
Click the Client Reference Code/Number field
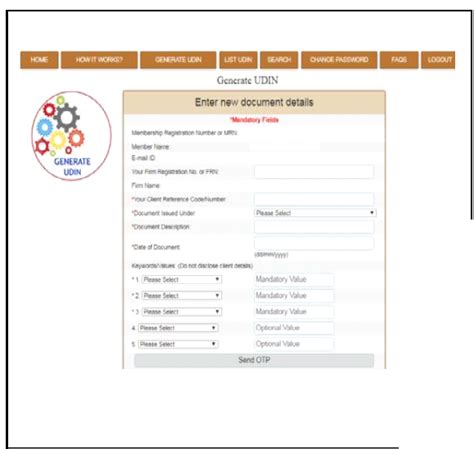tap(314, 199)
